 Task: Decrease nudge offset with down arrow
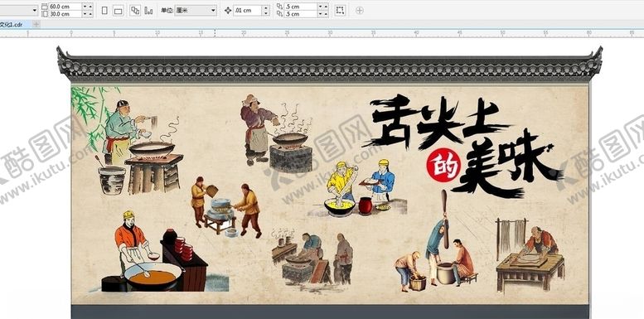[x=266, y=13]
